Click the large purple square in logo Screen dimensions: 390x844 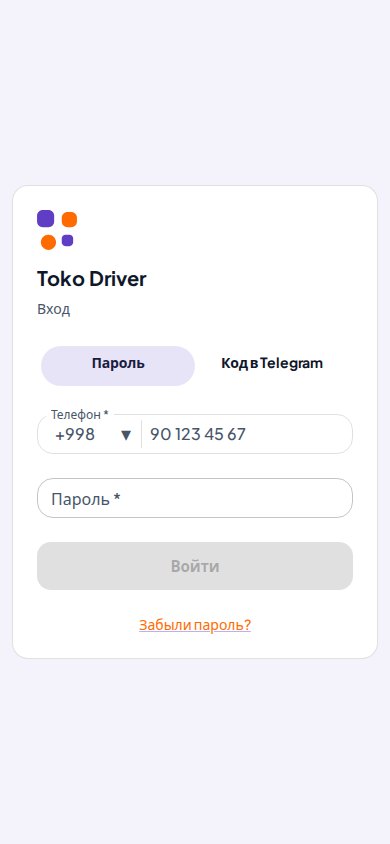click(x=45, y=219)
